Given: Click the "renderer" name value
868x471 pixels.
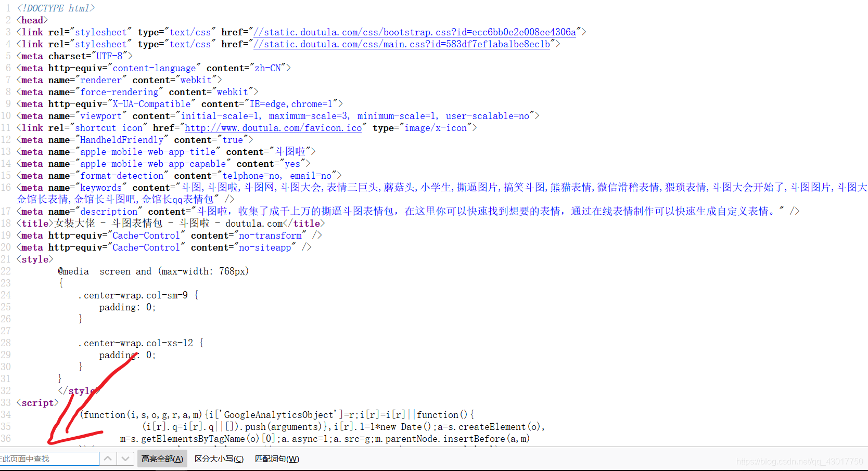Looking at the screenshot, I should click(101, 80).
